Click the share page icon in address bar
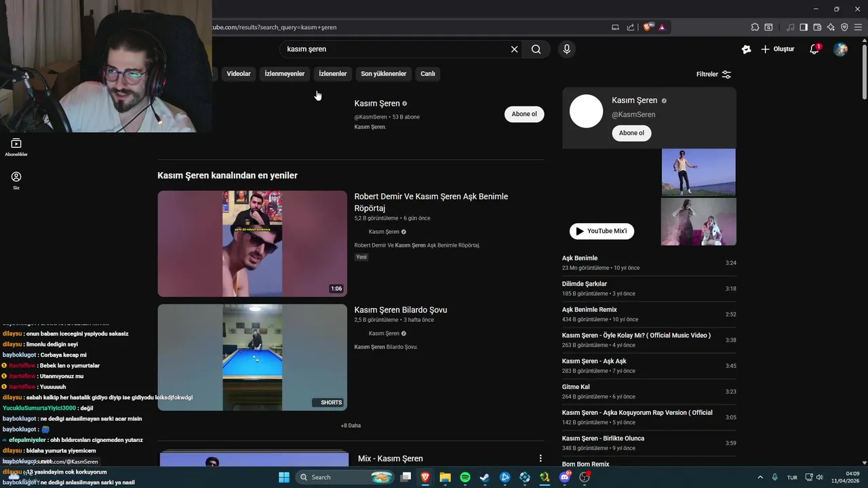This screenshot has width=868, height=488. tap(631, 27)
